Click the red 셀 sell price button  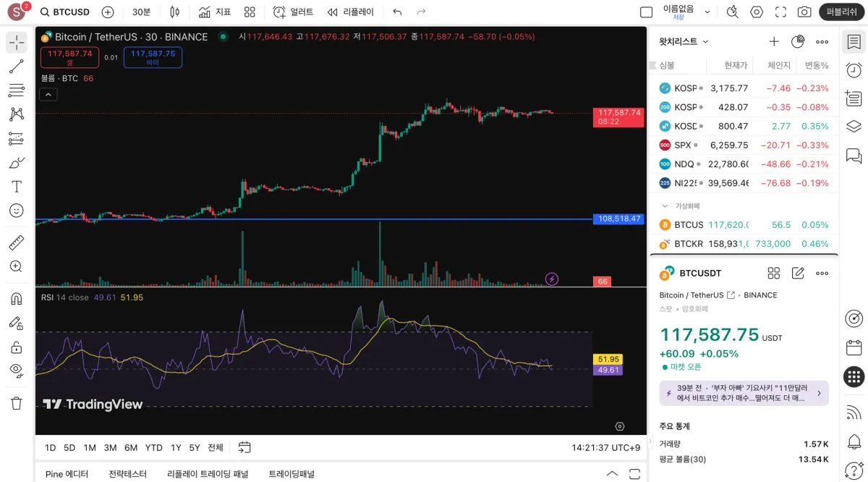(x=69, y=57)
